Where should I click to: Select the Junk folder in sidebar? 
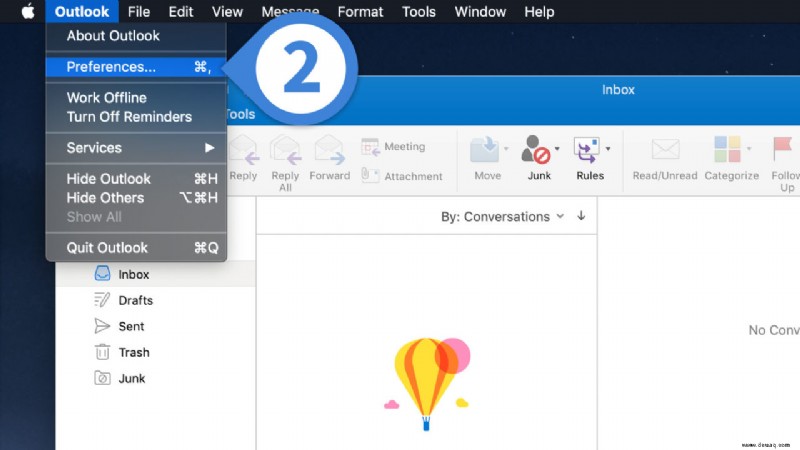pyautogui.click(x=156, y=378)
